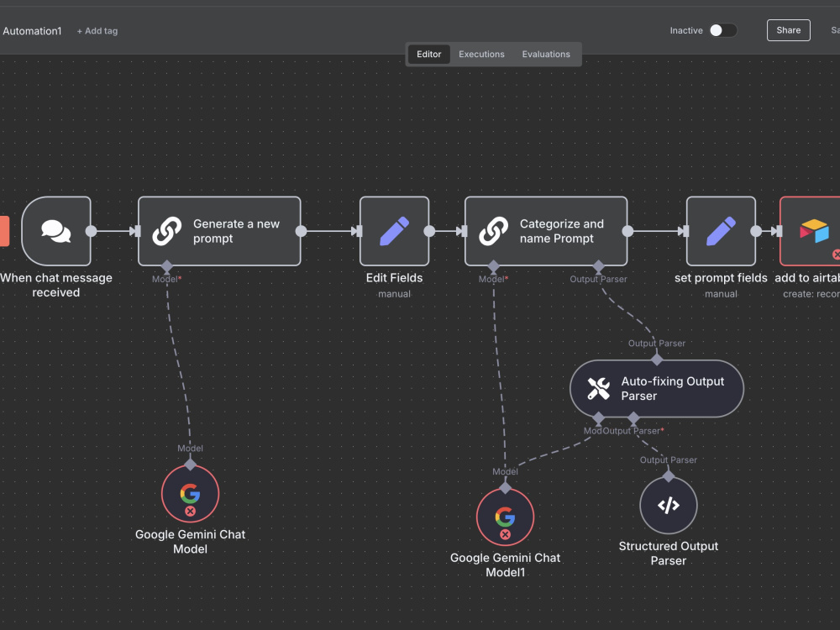
Task: Switch to the Executions tab
Action: [x=481, y=54]
